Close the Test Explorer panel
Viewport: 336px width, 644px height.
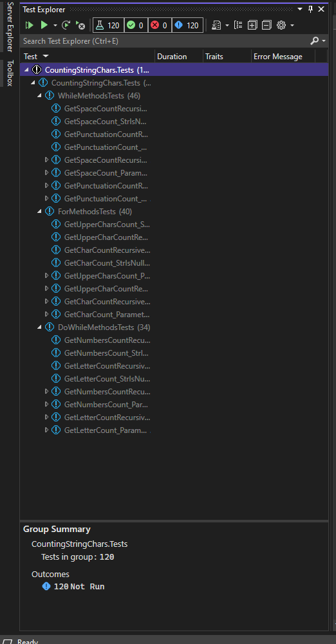pyautogui.click(x=321, y=9)
